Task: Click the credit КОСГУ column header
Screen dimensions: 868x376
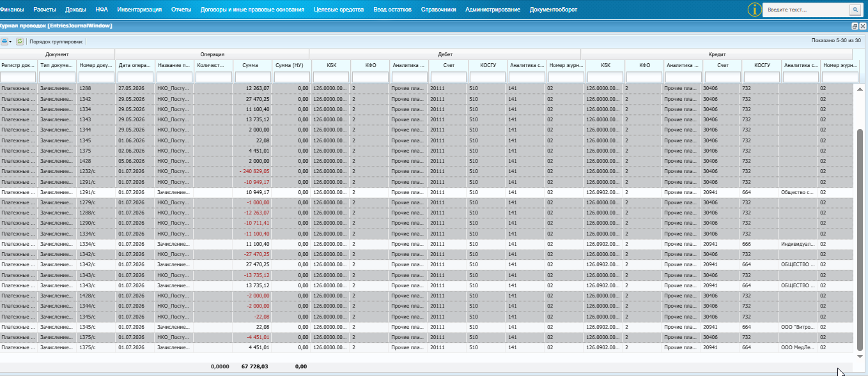Action: [762, 65]
